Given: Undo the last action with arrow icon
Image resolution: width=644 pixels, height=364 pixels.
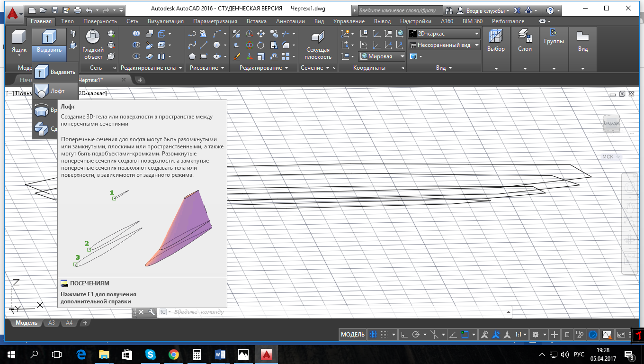Looking at the screenshot, I should click(89, 9).
